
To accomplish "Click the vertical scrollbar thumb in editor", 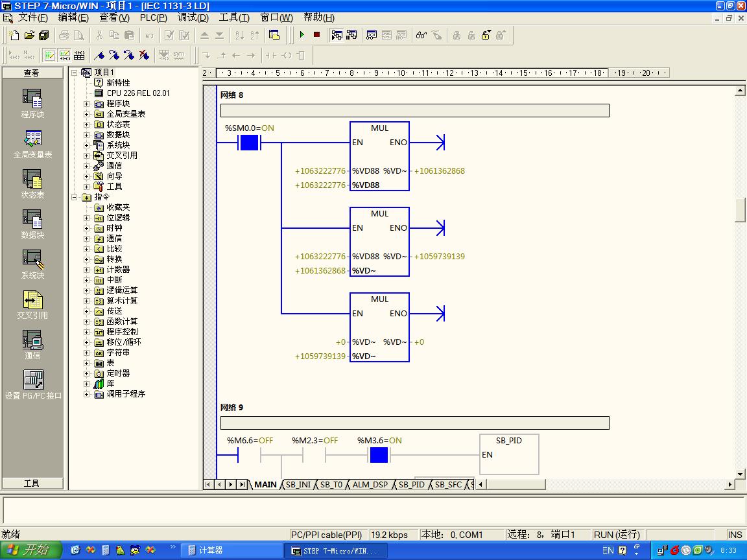I will pos(740,210).
